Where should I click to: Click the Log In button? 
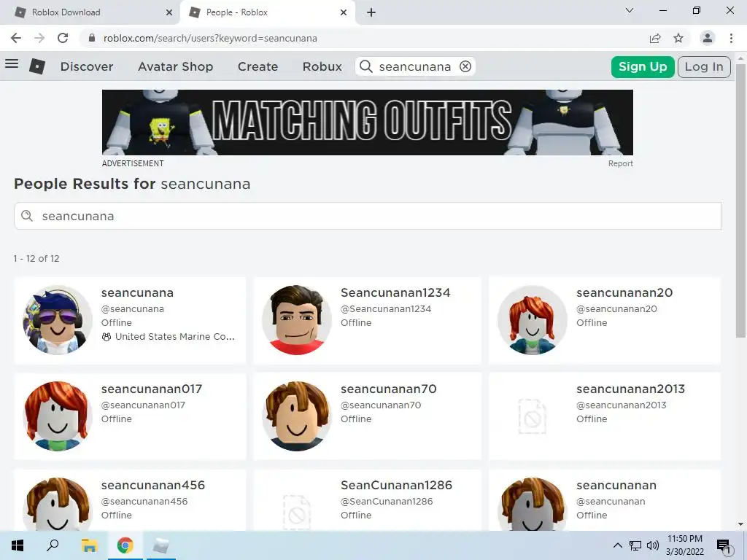pyautogui.click(x=704, y=66)
